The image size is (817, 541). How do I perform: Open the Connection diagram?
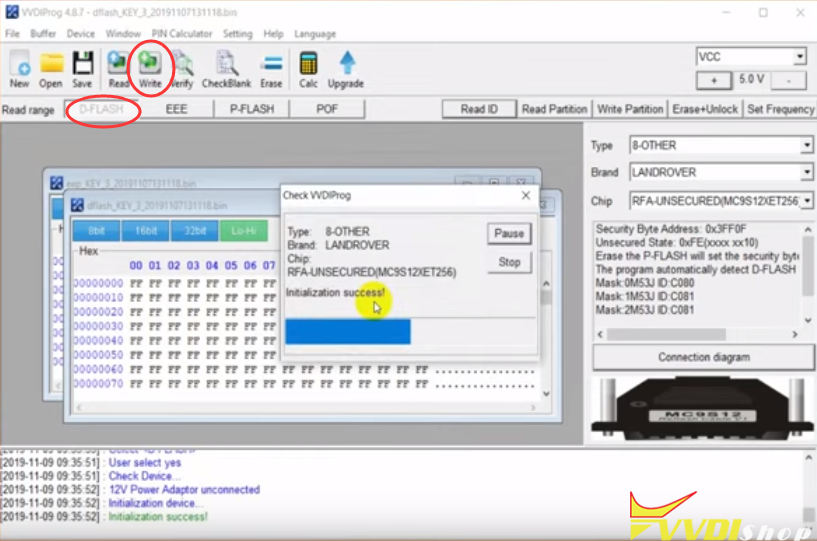coord(703,357)
